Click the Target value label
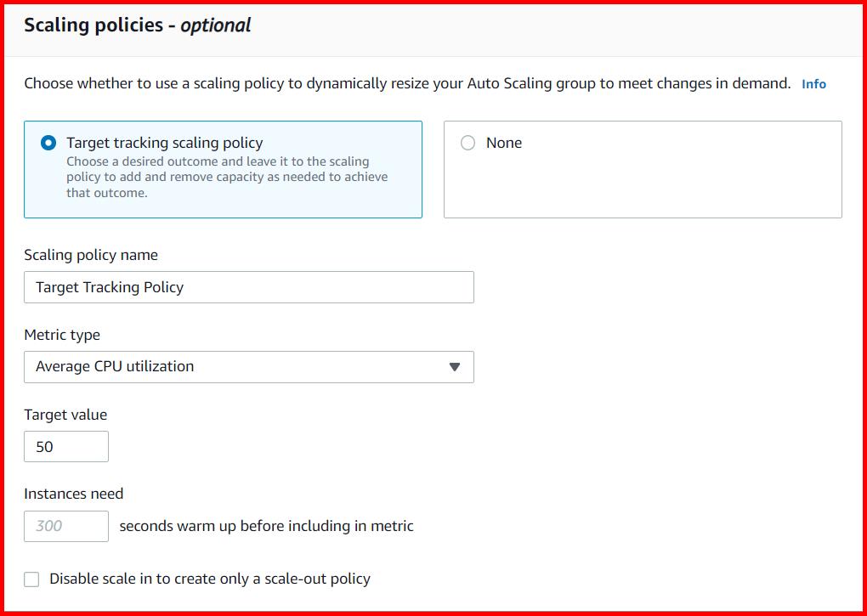The height and width of the screenshot is (616, 867). (x=65, y=415)
